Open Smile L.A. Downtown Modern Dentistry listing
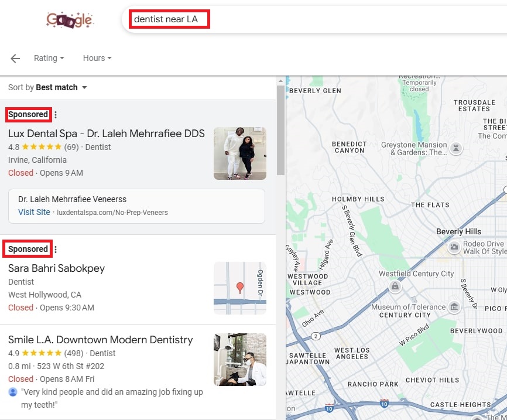This screenshot has height=420, width=507. point(101,340)
